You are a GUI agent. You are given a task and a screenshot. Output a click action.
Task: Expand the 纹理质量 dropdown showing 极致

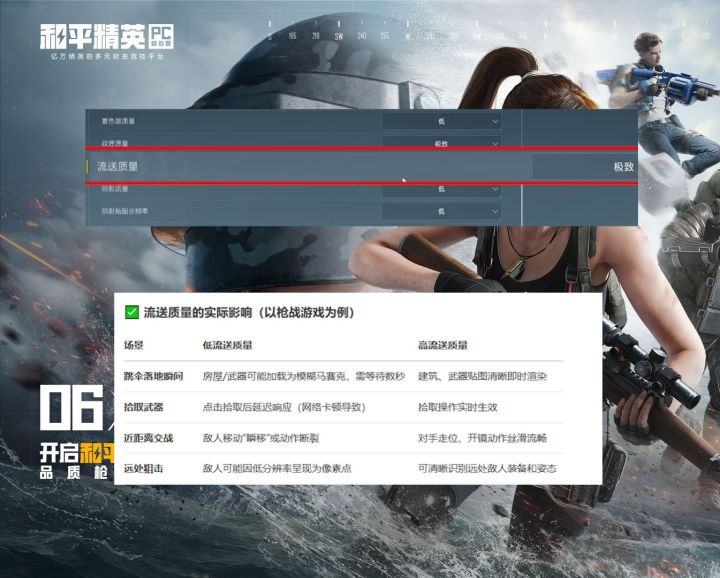441,141
